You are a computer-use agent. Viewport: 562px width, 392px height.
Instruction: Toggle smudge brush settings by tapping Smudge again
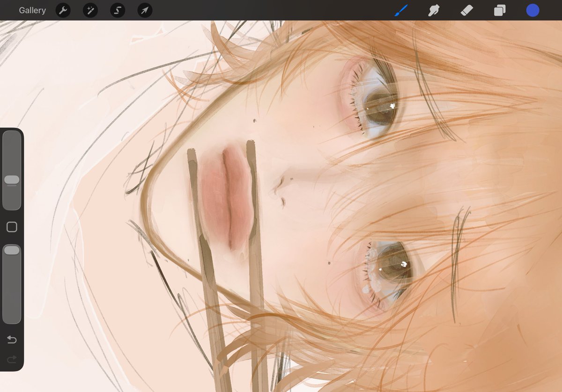(434, 10)
